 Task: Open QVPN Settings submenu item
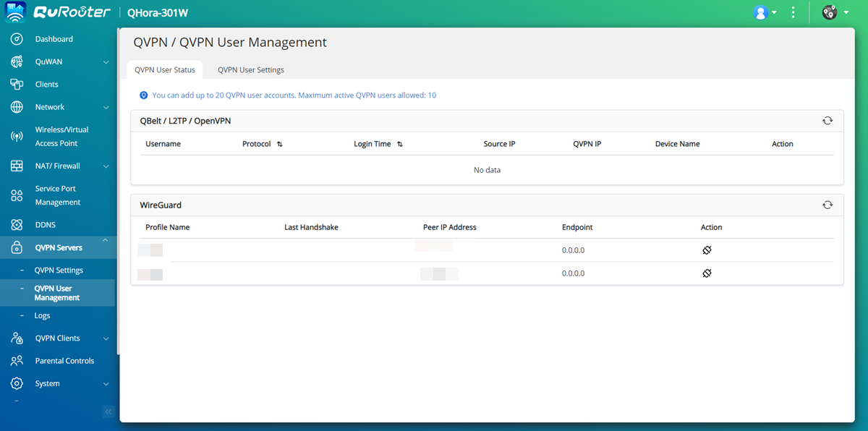point(59,270)
